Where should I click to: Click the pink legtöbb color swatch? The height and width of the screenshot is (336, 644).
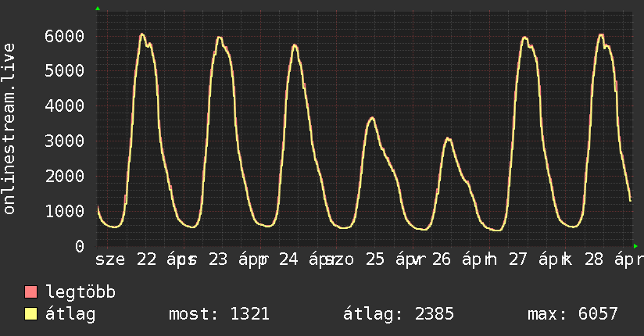[30, 291]
